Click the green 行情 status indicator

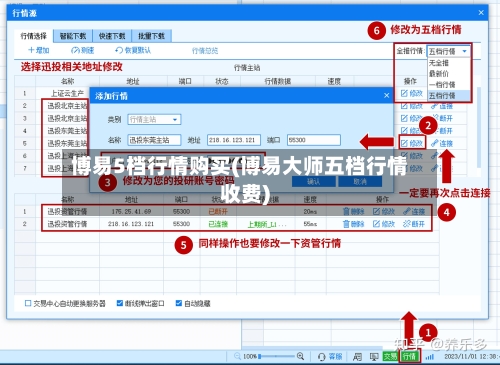pos(410,357)
